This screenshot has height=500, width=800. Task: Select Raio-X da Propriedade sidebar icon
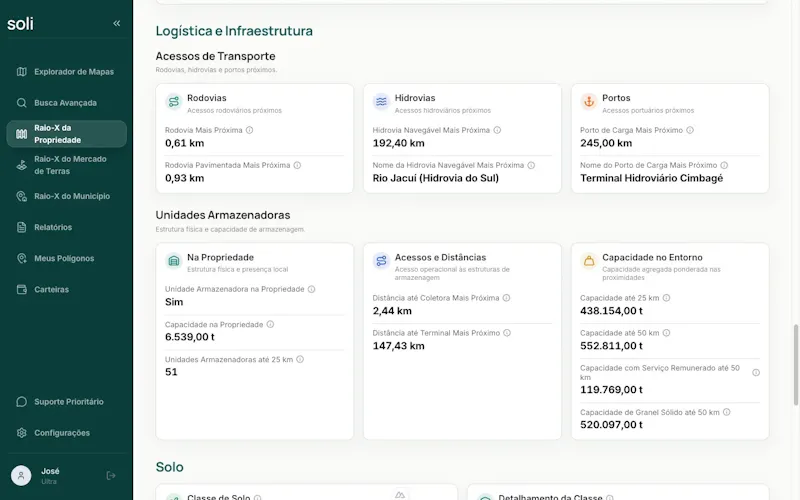point(21,134)
